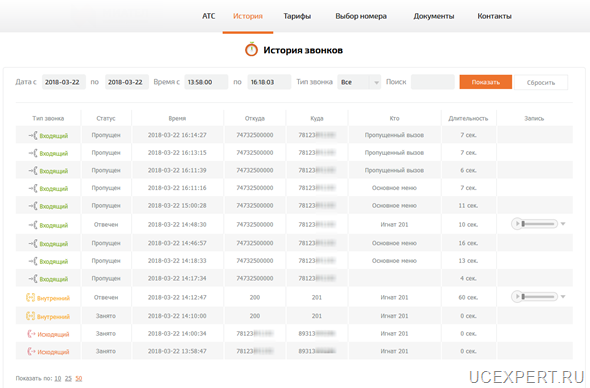590x388 pixels.
Task: Click the Статус column header
Action: [106, 118]
